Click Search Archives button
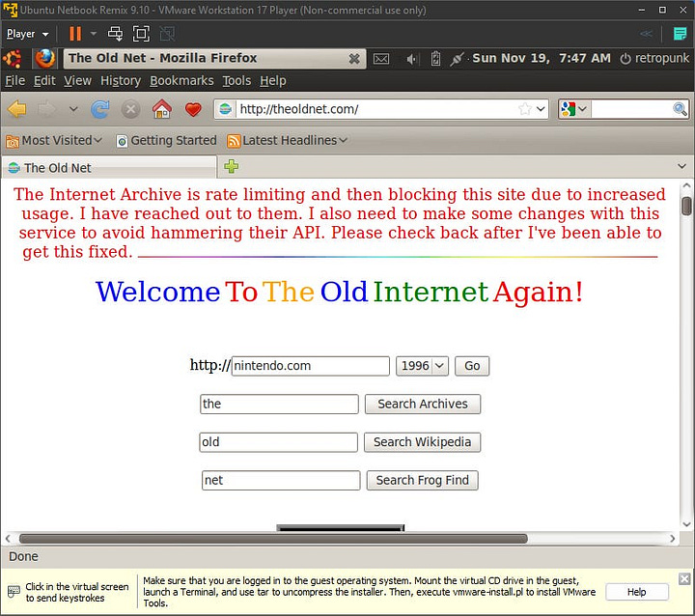 423,404
